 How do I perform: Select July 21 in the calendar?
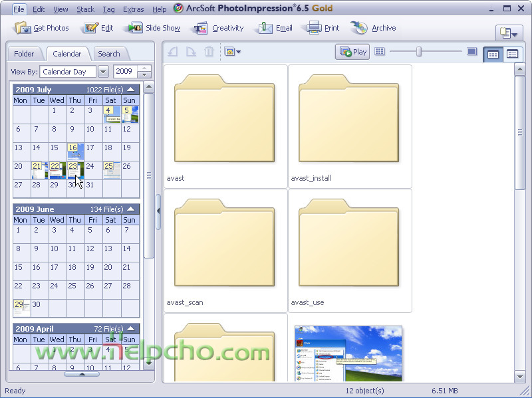(x=39, y=170)
